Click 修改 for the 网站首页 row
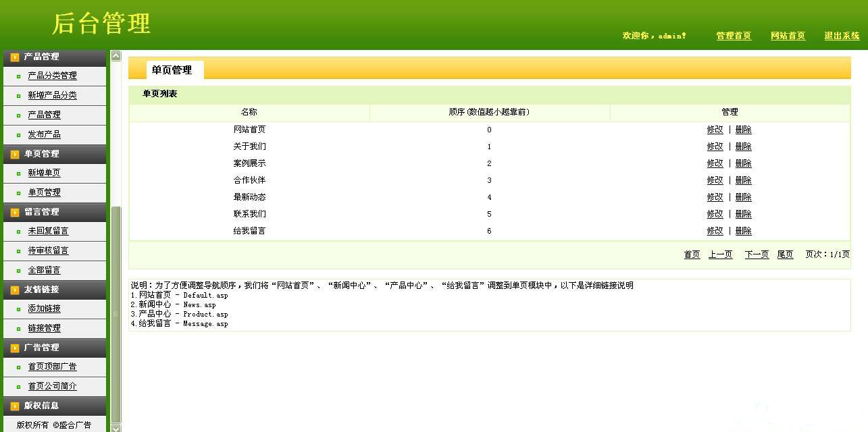Image resolution: width=868 pixels, height=432 pixels. (715, 129)
